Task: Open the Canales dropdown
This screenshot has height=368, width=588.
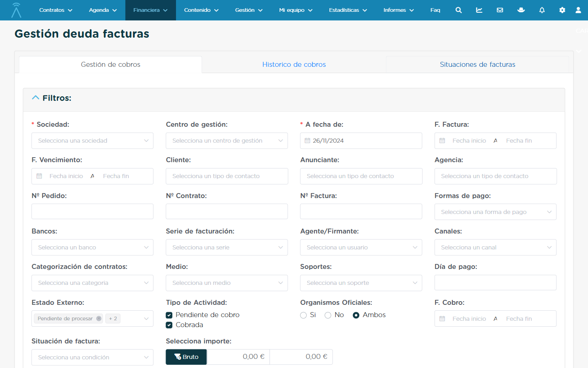Action: pos(495,248)
